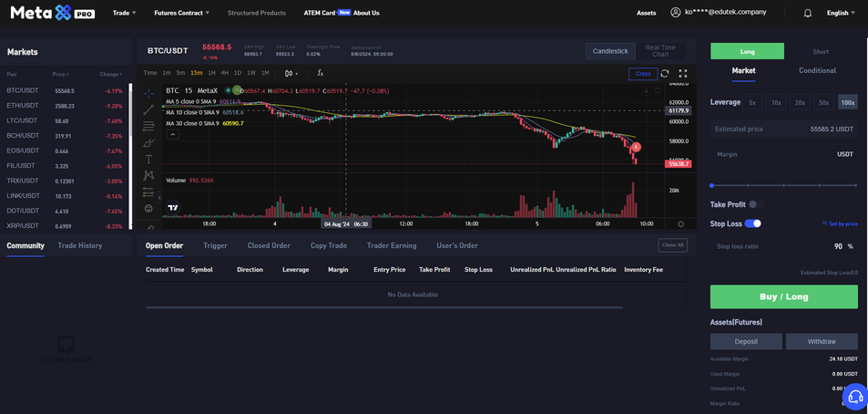
Task: Click the margin amount slider track
Action: pyautogui.click(x=783, y=185)
